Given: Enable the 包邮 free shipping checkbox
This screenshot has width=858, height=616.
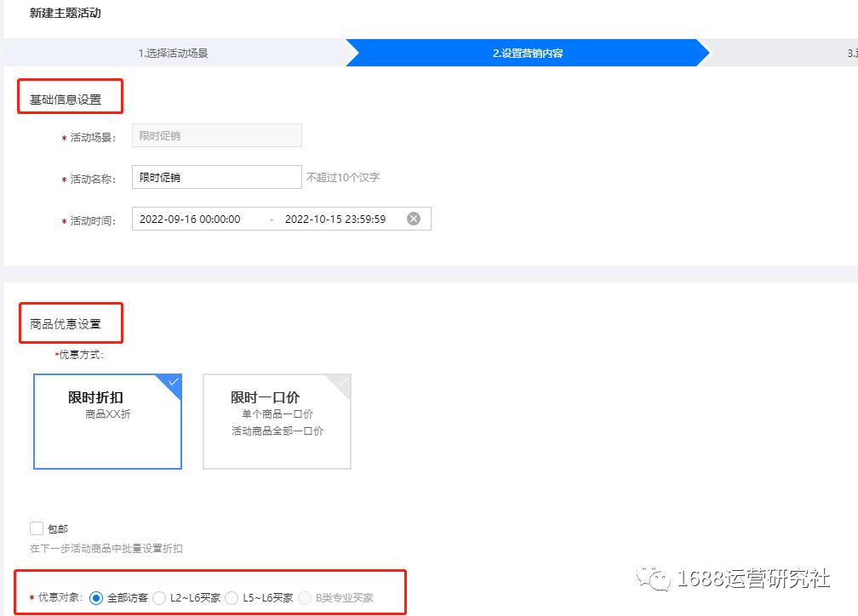Looking at the screenshot, I should pyautogui.click(x=37, y=528).
